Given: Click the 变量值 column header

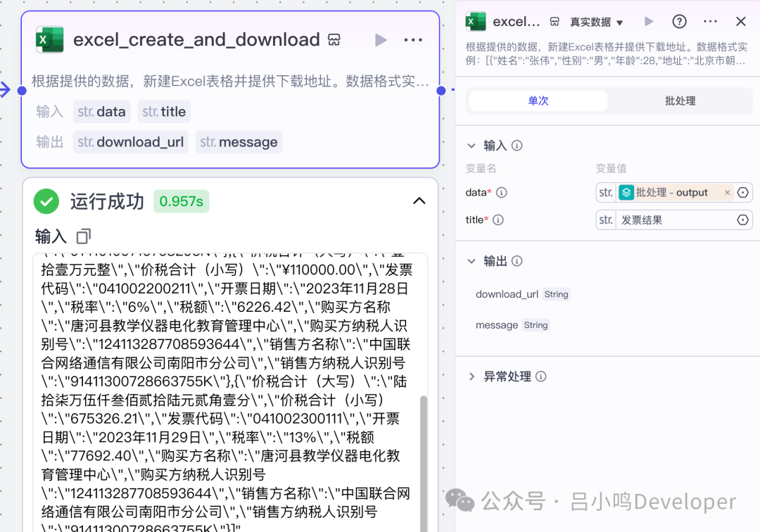Looking at the screenshot, I should (x=611, y=168).
